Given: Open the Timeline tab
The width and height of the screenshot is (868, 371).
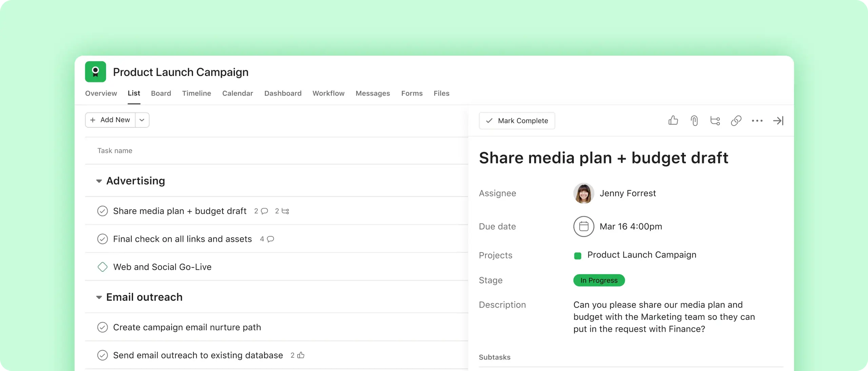Looking at the screenshot, I should (196, 93).
